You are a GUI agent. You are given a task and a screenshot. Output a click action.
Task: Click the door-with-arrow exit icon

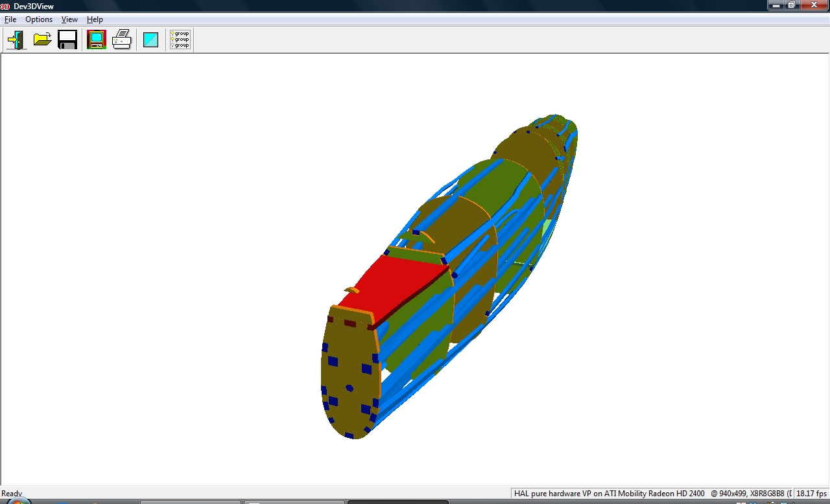coord(16,40)
